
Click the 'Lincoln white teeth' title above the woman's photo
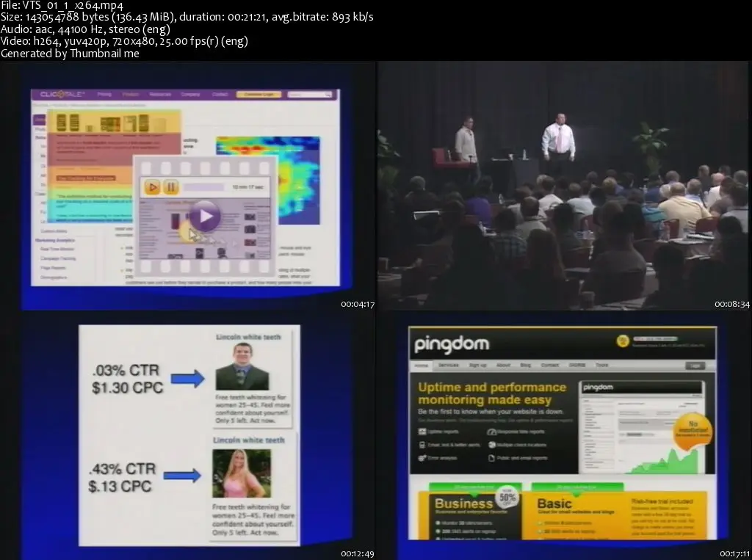[248, 440]
